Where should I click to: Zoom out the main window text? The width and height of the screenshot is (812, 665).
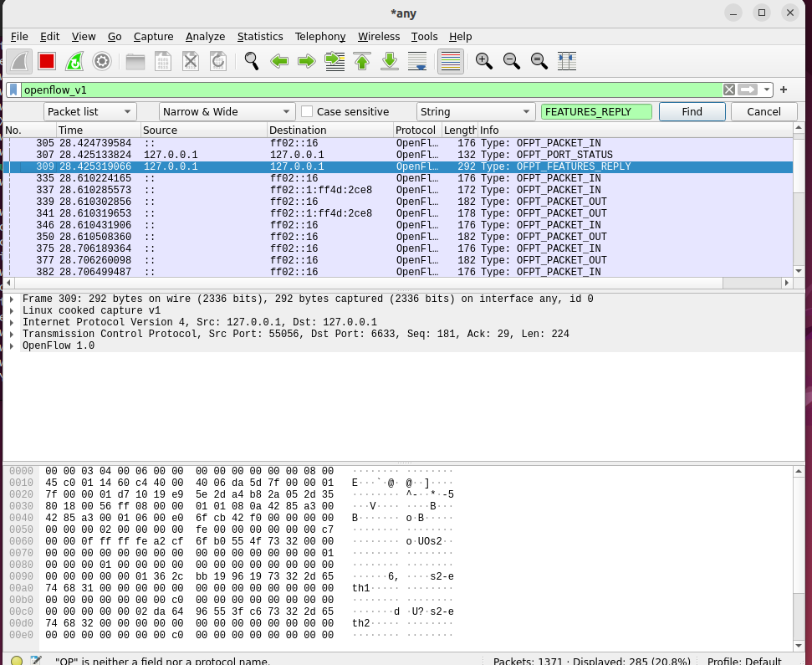click(x=512, y=62)
